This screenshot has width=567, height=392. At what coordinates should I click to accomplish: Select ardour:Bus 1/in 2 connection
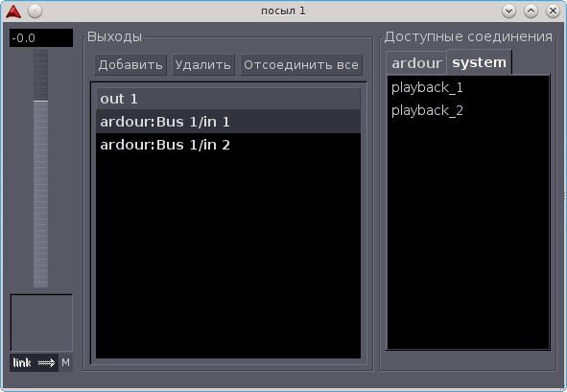pos(228,145)
